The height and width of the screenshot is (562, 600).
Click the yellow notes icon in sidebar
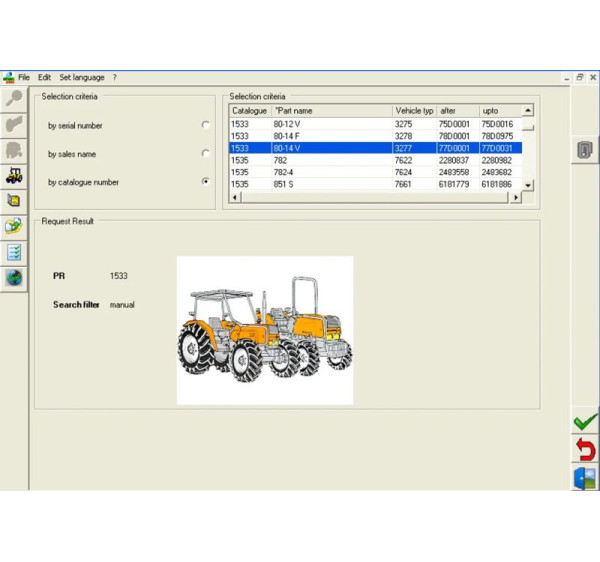pyautogui.click(x=14, y=201)
